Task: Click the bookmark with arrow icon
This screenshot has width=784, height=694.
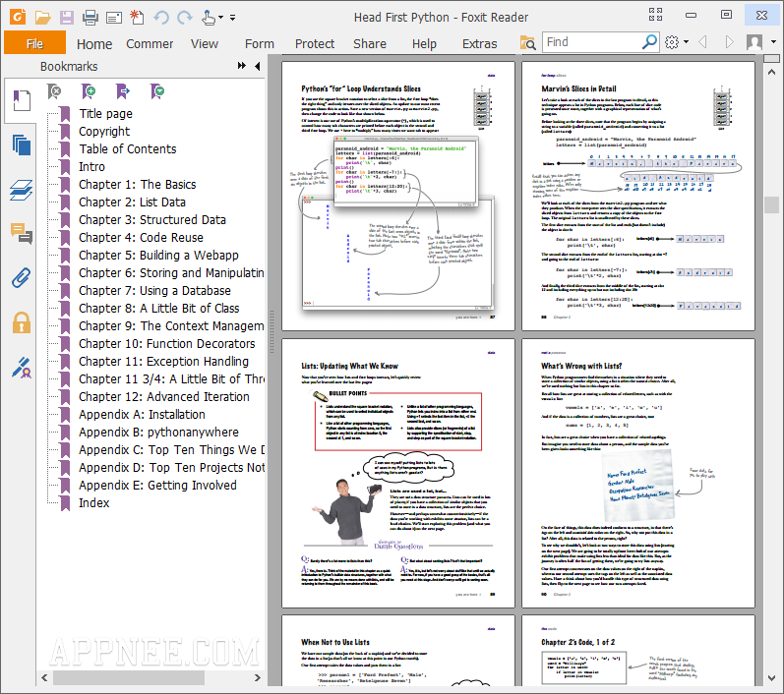Action: tap(123, 91)
